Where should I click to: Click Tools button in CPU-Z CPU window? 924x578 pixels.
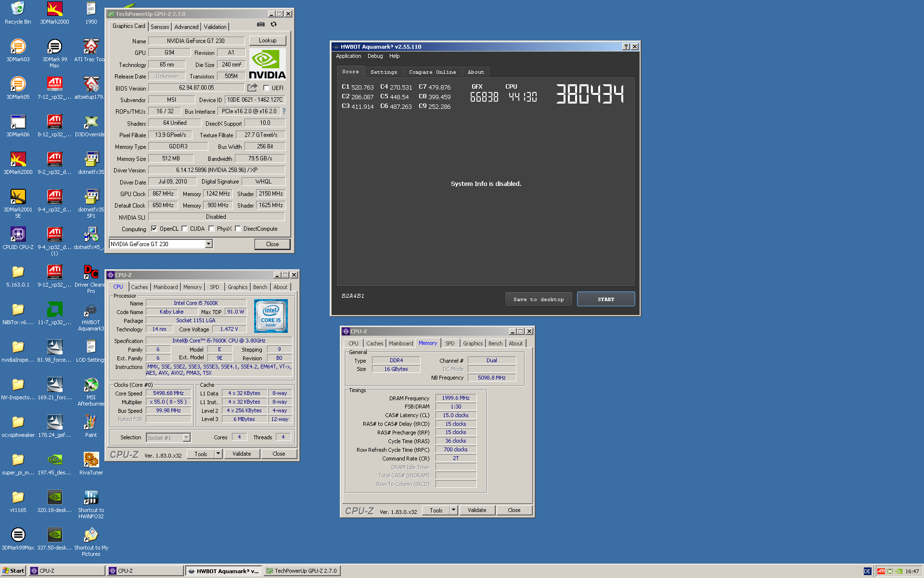201,454
